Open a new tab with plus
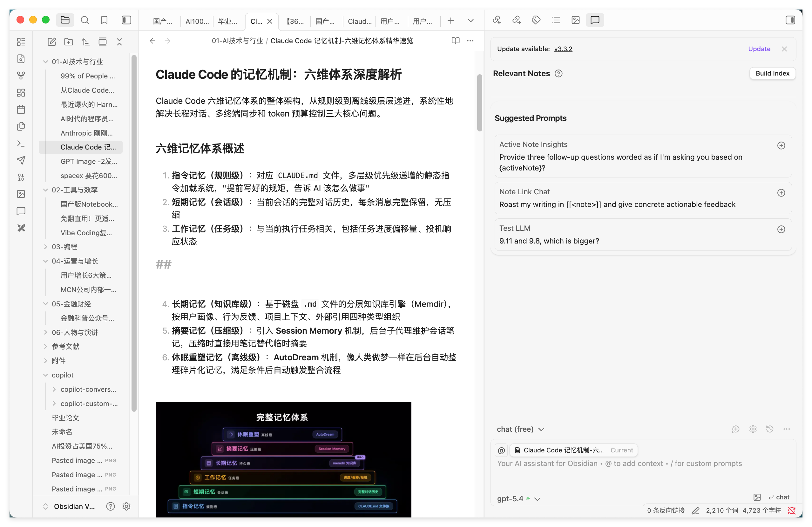This screenshot has width=812, height=527. tap(451, 21)
